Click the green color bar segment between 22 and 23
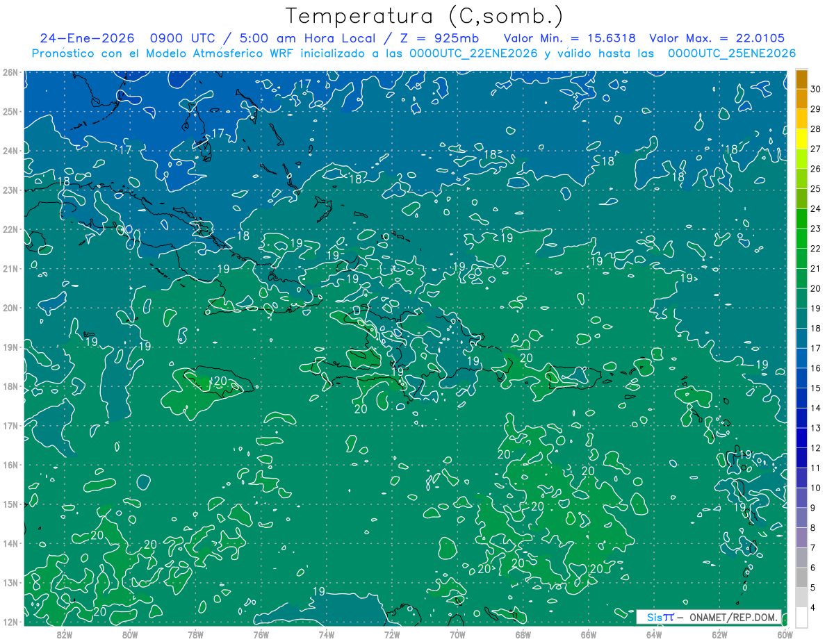 pyautogui.click(x=801, y=238)
